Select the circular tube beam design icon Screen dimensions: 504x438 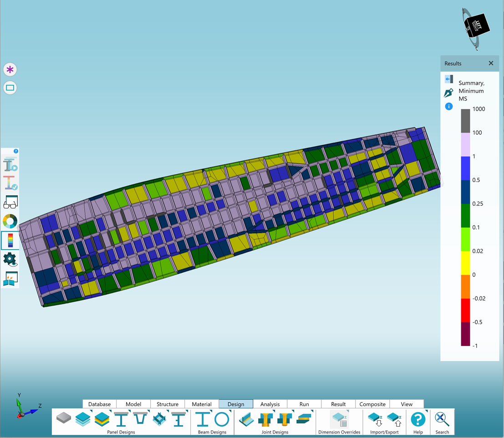(222, 419)
